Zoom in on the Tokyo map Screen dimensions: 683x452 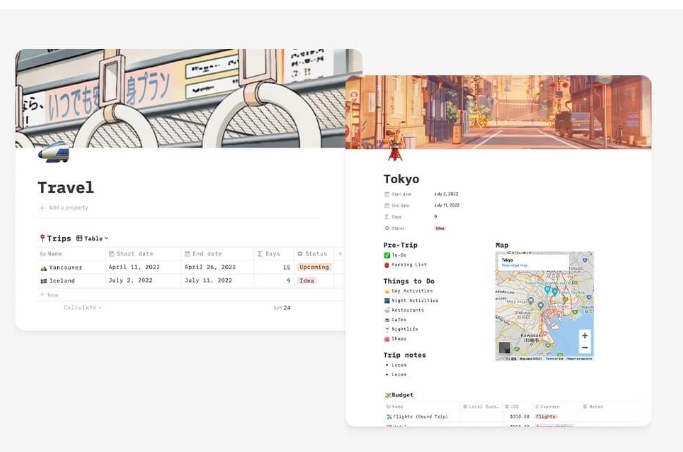coord(585,336)
